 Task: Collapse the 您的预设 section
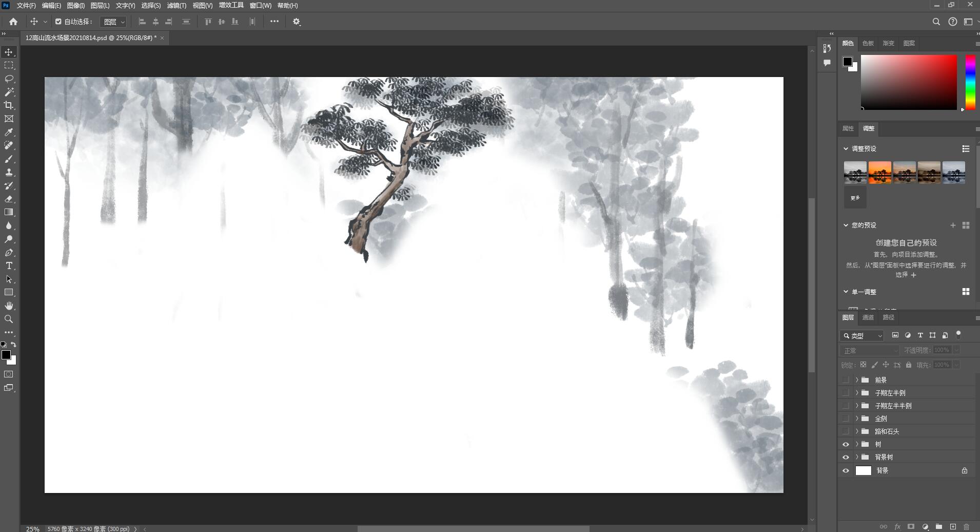pos(846,225)
